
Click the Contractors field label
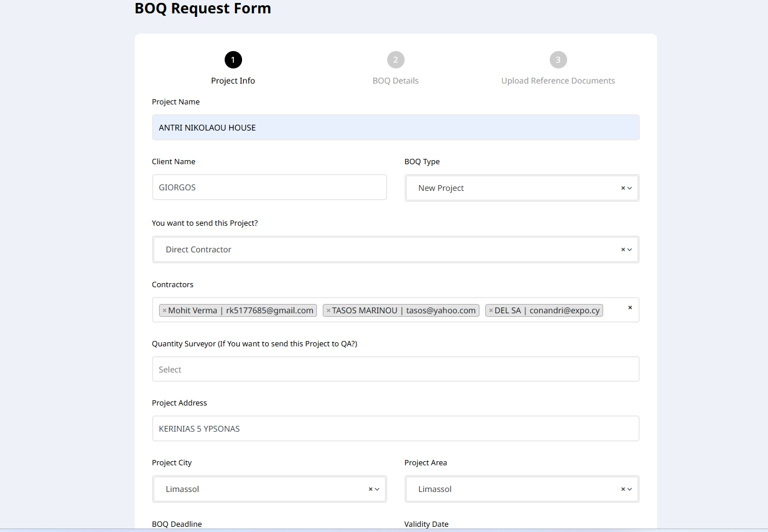point(172,284)
